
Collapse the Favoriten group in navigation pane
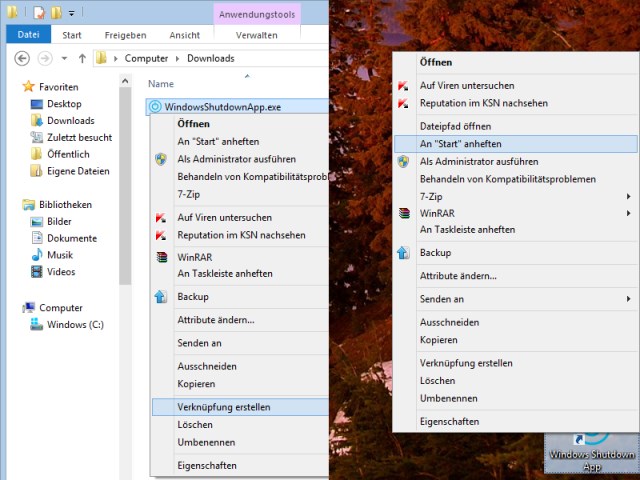(14, 87)
